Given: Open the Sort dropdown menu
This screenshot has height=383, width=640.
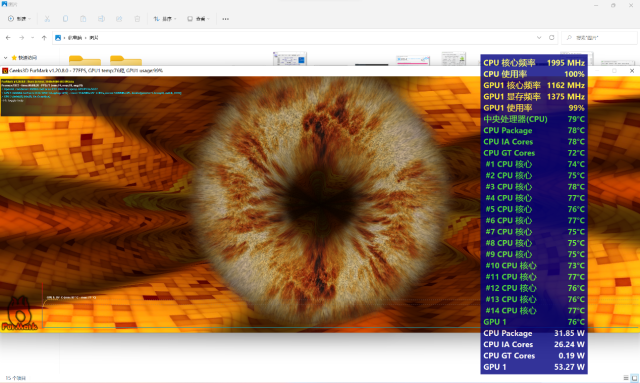Looking at the screenshot, I should pos(165,19).
